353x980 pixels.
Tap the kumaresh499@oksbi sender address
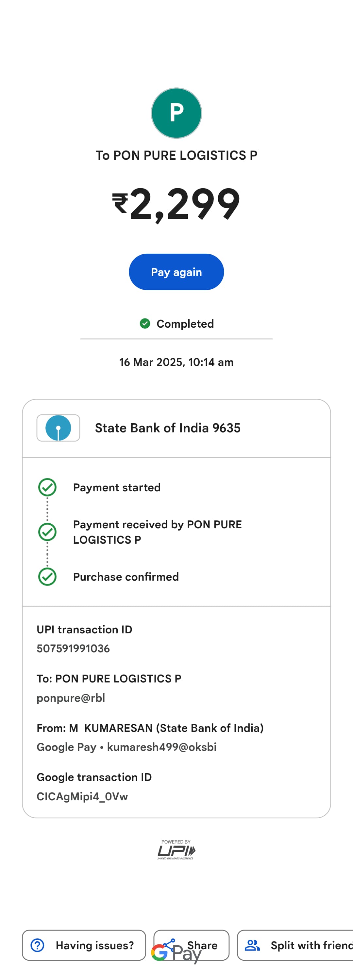pyautogui.click(x=161, y=747)
